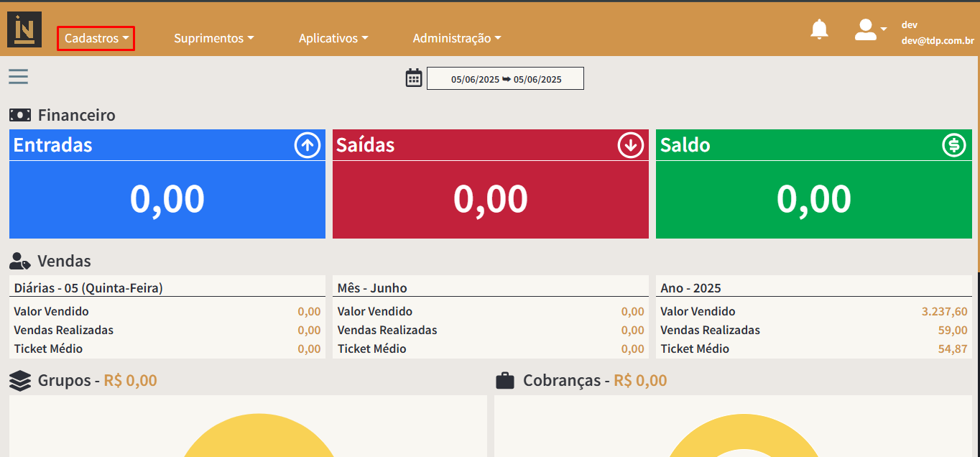Click the person-tag icon beside Vendas

click(20, 261)
